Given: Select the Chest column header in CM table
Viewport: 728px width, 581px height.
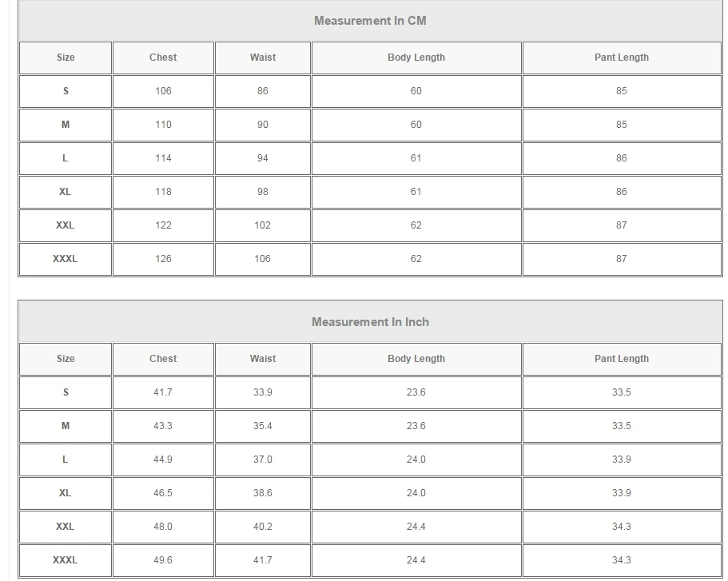Looking at the screenshot, I should tap(163, 58).
